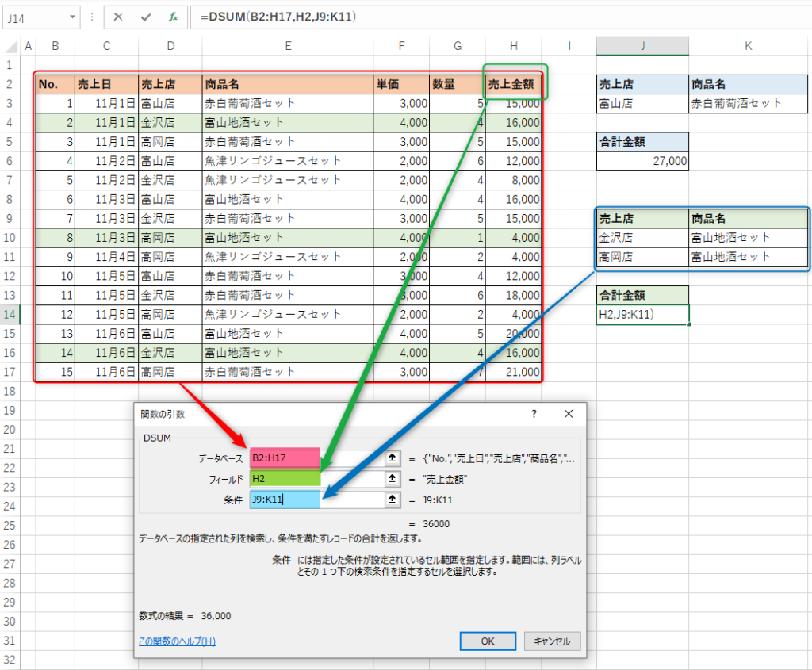Viewport: 812px width, 670px height.
Task: Click the 条件 range selector arrow icon
Action: 393,499
